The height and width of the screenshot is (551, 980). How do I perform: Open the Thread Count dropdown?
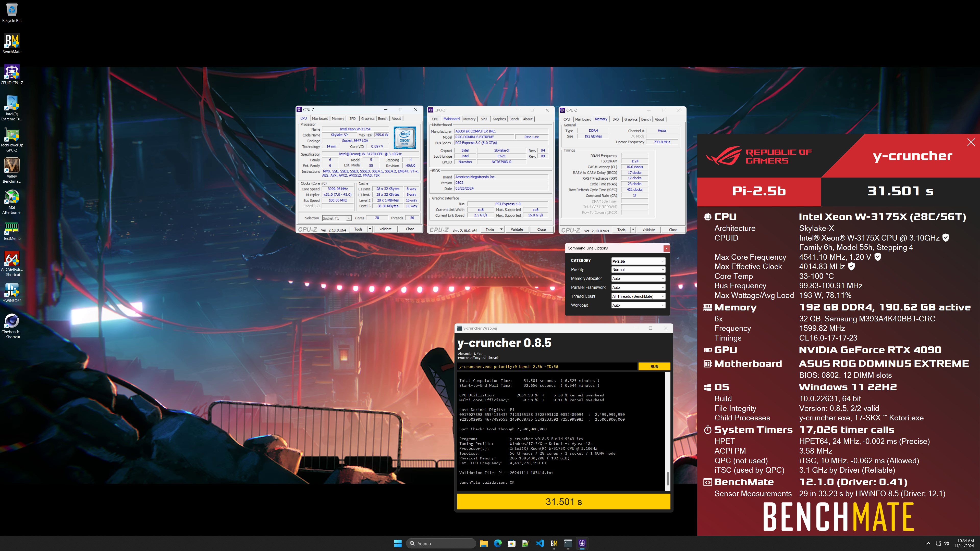click(x=638, y=297)
